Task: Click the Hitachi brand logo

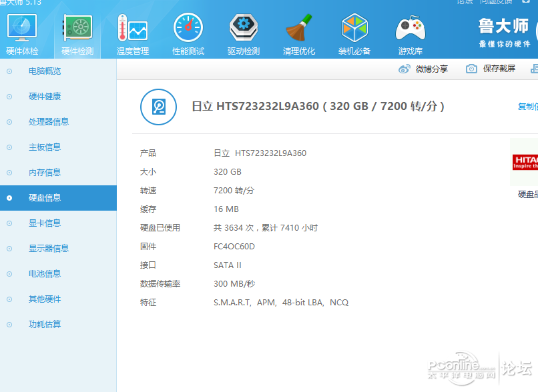Action: (x=525, y=162)
